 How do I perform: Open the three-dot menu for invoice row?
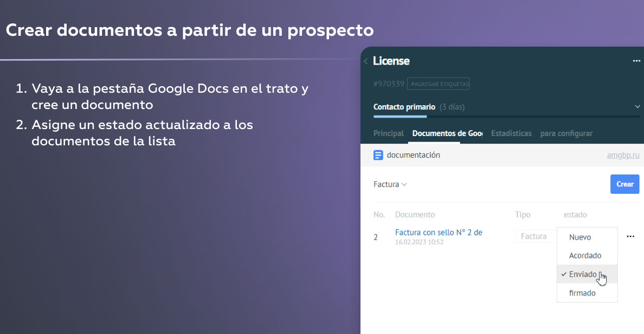pos(630,236)
